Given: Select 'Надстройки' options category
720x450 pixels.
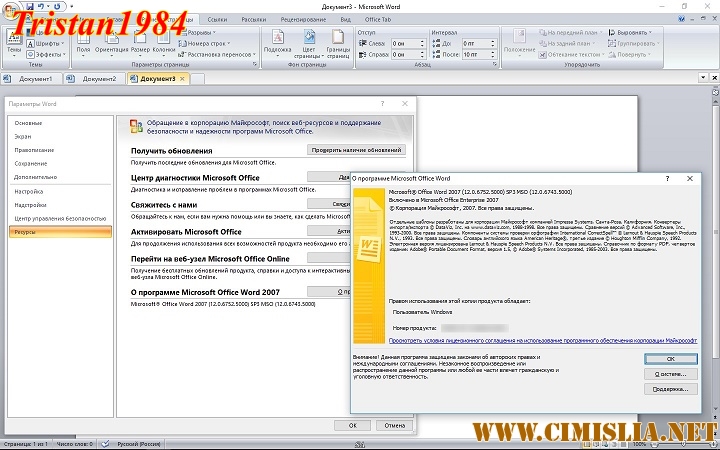Looking at the screenshot, I should coord(31,204).
